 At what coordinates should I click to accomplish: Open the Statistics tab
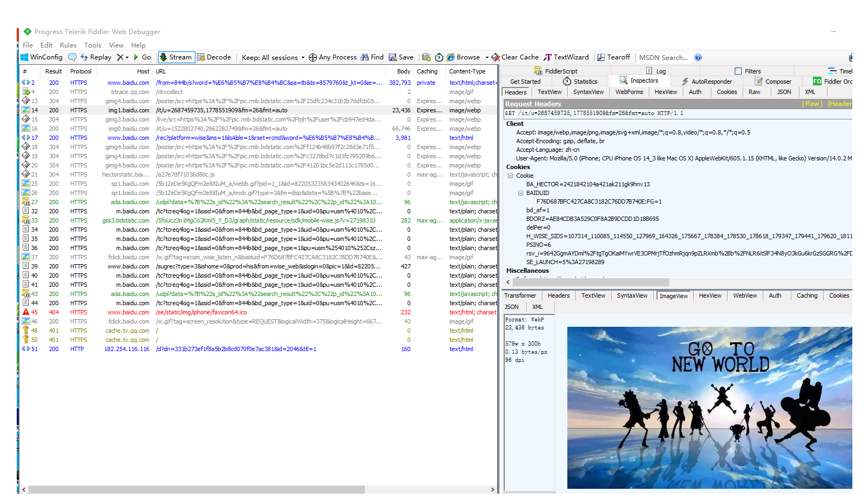tap(580, 82)
